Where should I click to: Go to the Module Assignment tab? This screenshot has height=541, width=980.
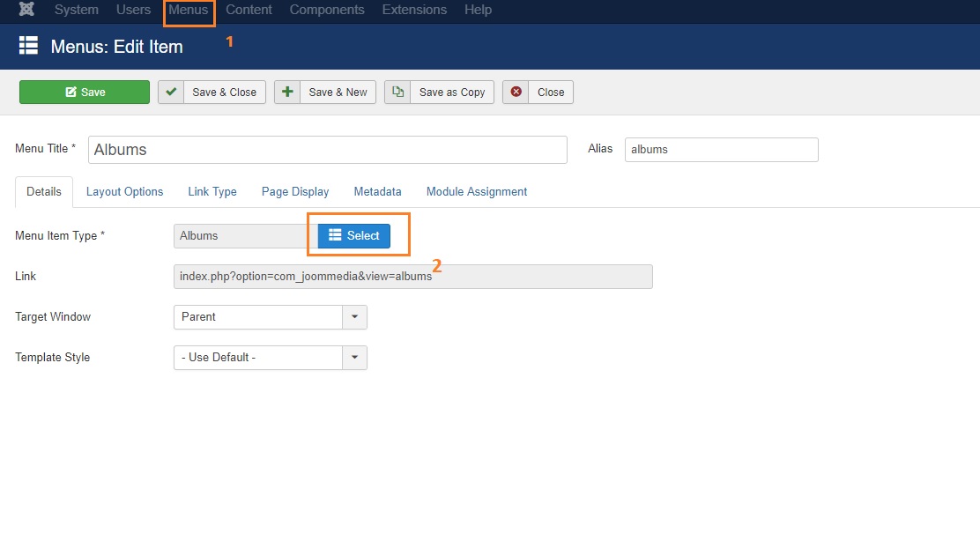tap(477, 191)
